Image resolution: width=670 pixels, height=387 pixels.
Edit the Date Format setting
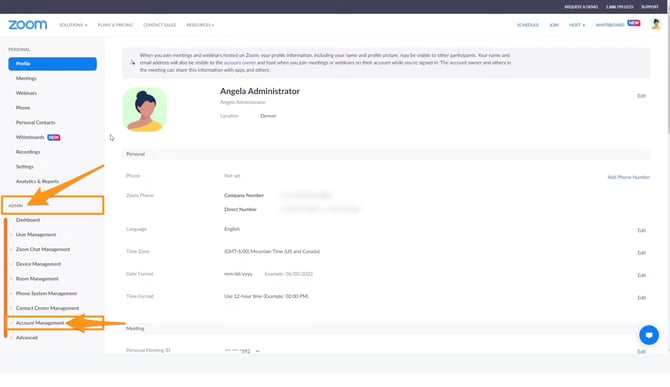(x=641, y=276)
